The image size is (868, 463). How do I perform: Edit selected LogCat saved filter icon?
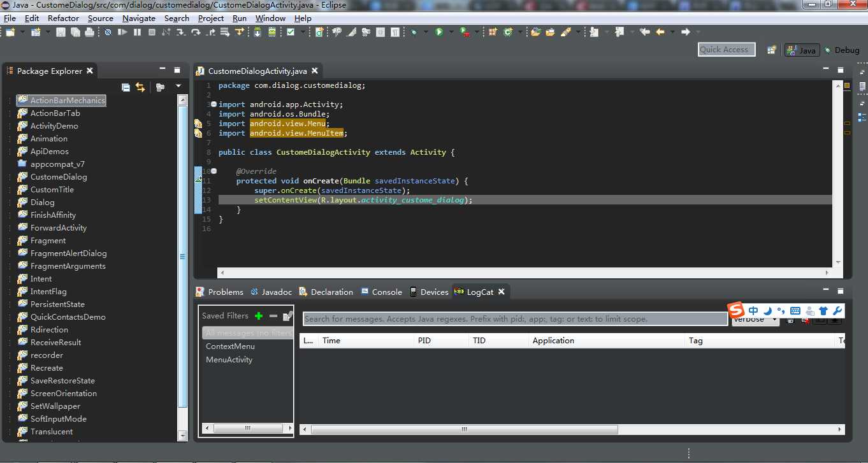click(x=287, y=316)
